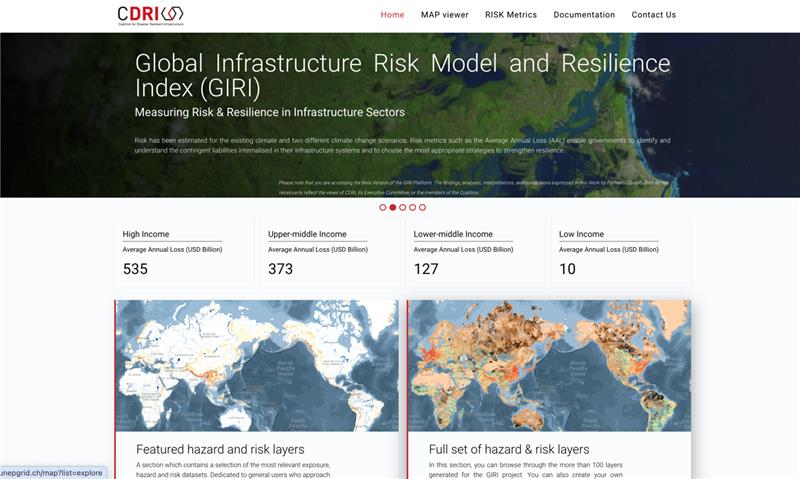This screenshot has width=800, height=479.
Task: Select the Lower-middle Income loss card
Action: (475, 253)
